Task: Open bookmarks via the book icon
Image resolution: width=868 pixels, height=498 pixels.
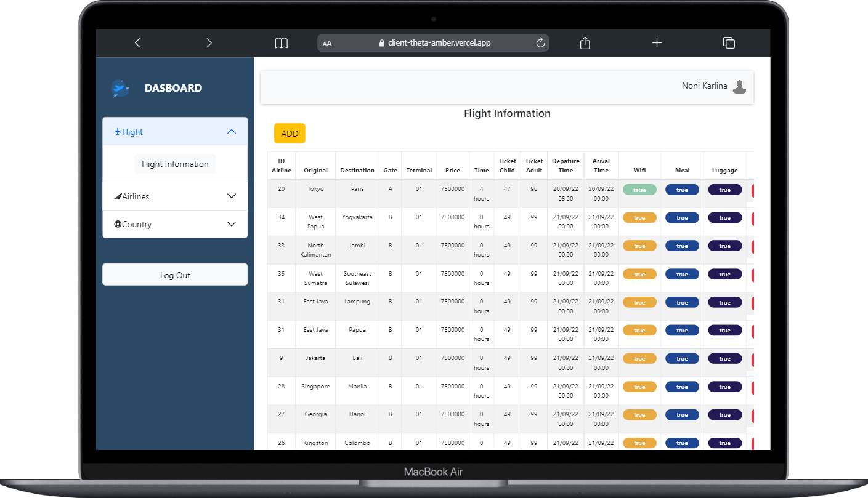Action: (281, 42)
